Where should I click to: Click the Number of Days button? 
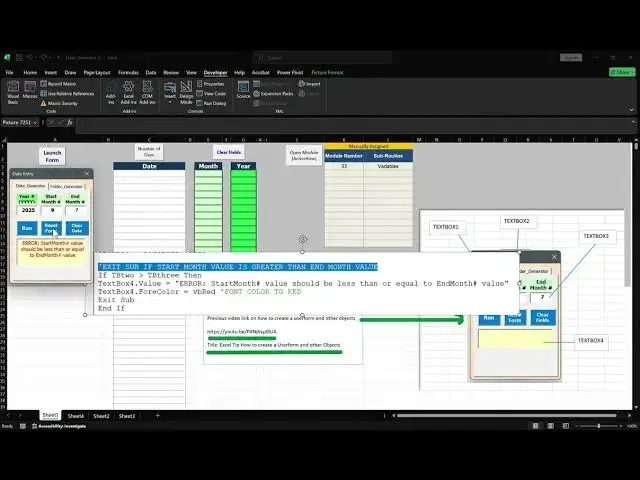pos(149,151)
